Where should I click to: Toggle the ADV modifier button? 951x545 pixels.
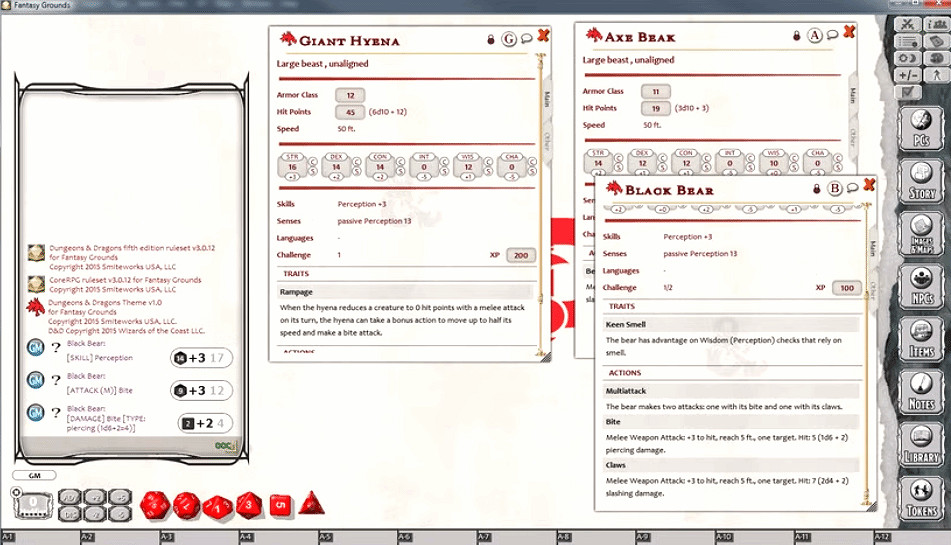point(70,498)
